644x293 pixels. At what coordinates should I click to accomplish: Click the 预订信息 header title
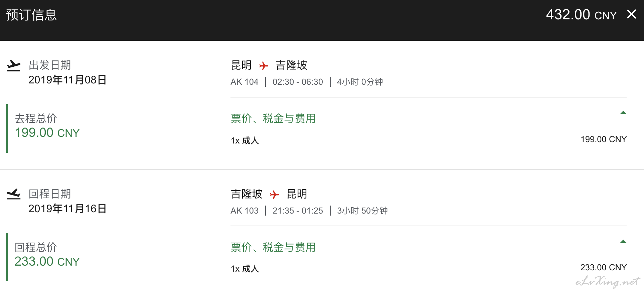[x=31, y=15]
